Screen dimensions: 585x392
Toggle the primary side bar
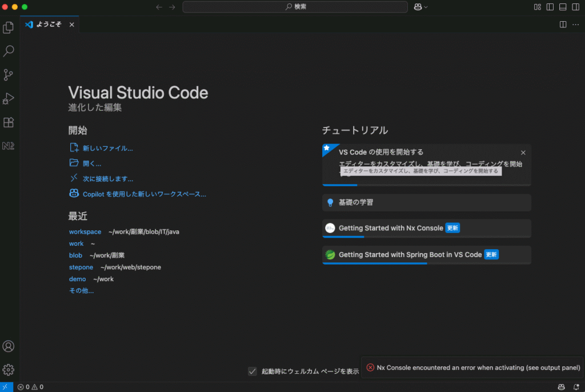pyautogui.click(x=550, y=7)
